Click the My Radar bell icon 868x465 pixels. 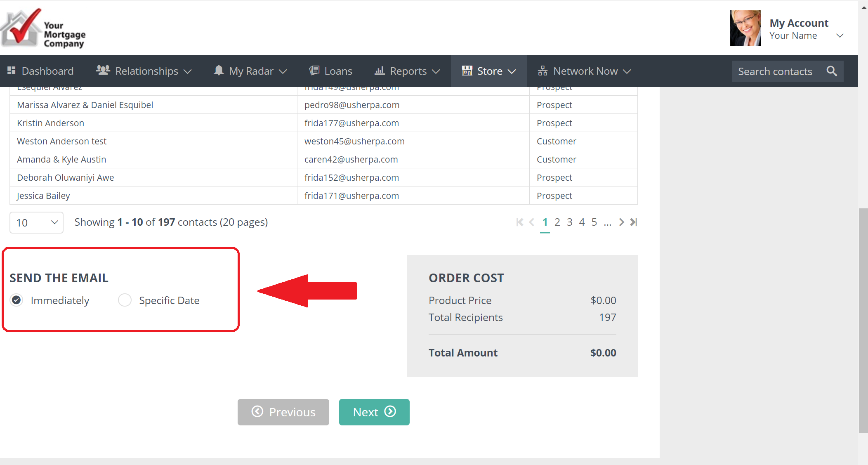point(219,71)
